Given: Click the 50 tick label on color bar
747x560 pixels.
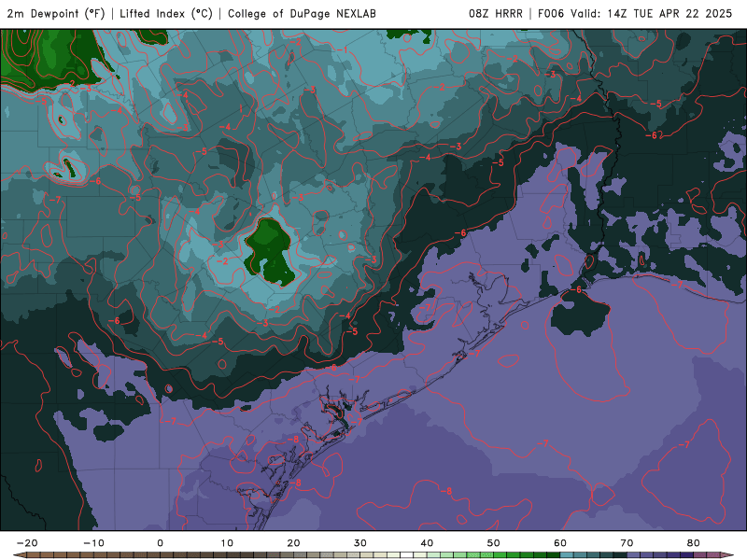Looking at the screenshot, I should [494, 543].
